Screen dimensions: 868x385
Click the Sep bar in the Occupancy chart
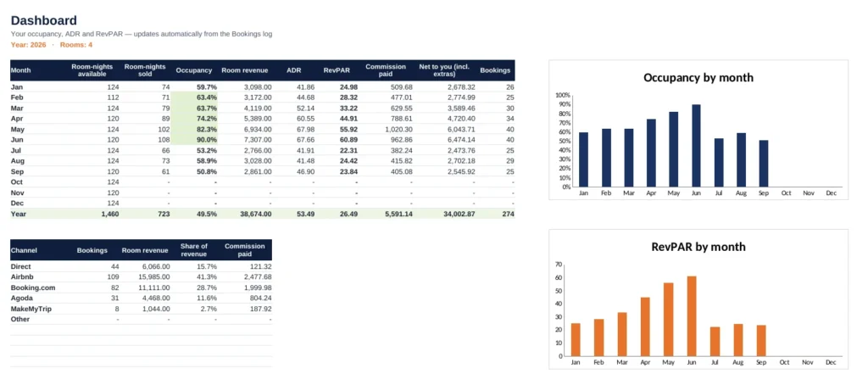764,164
